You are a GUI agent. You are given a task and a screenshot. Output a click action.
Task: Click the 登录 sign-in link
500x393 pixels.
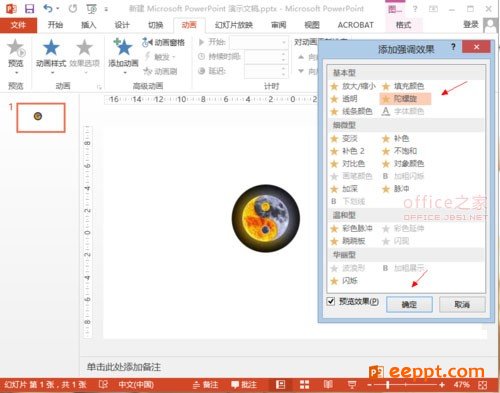(471, 24)
